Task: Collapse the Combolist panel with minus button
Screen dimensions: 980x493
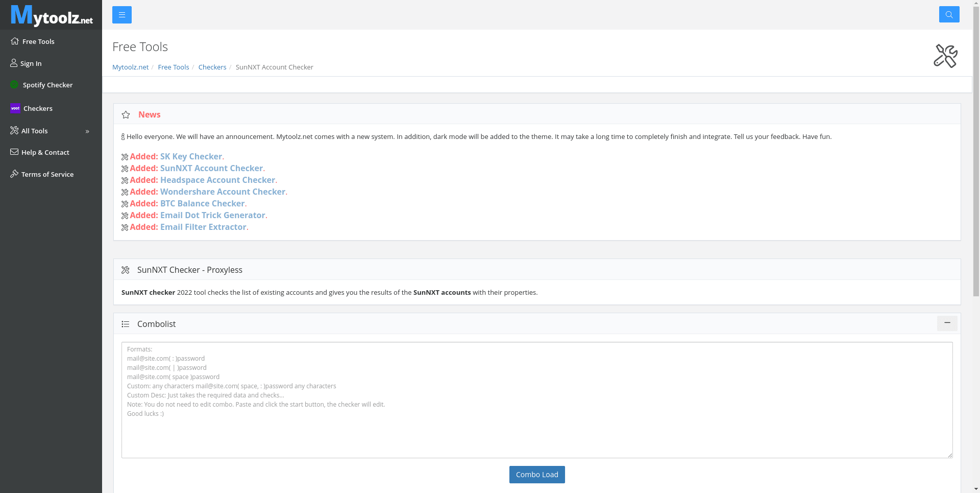Action: coord(947,323)
